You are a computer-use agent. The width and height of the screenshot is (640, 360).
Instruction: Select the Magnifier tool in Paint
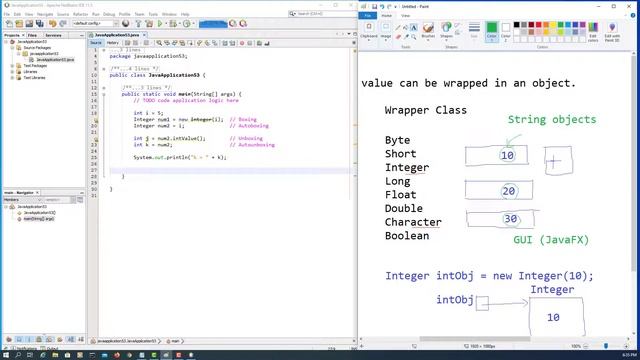point(414,37)
